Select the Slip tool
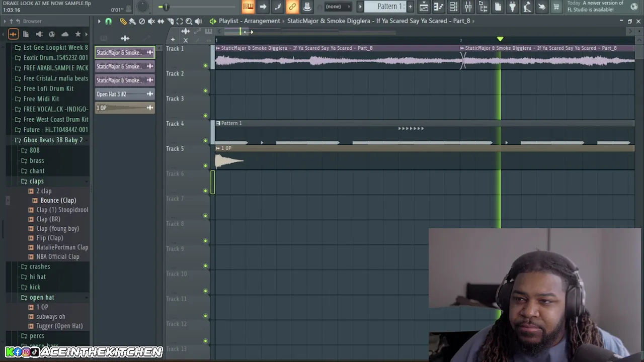The image size is (644, 362). [160, 21]
